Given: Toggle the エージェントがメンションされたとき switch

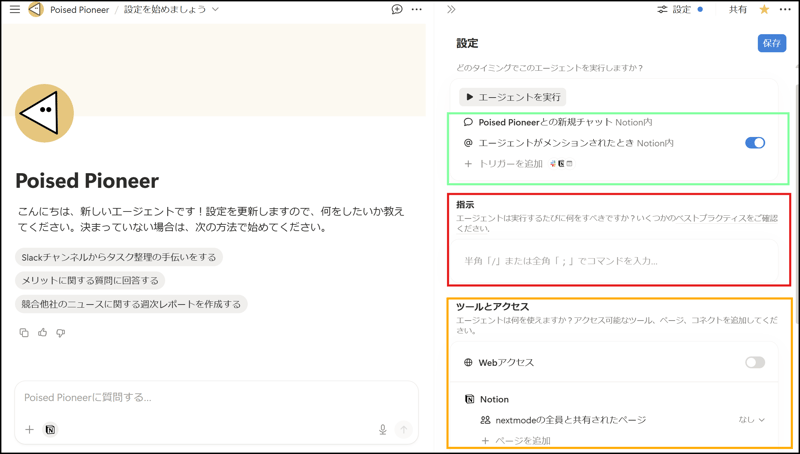Looking at the screenshot, I should tap(755, 143).
